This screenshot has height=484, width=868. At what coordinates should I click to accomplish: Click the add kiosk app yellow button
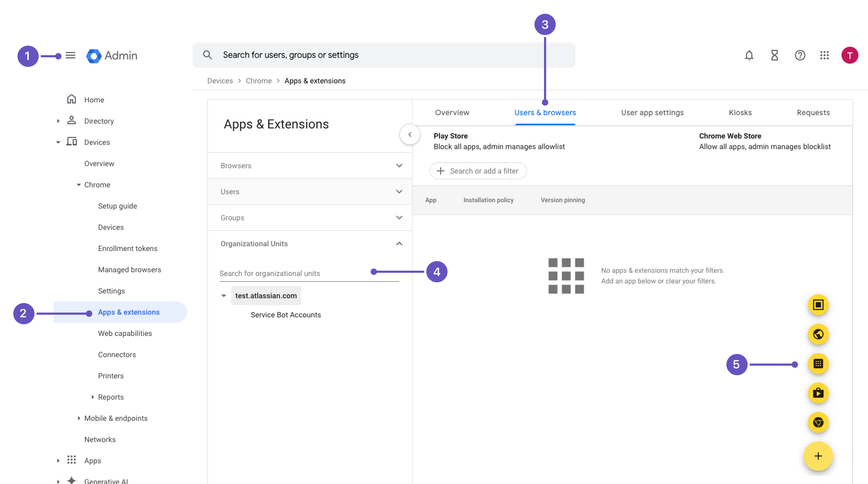(818, 305)
